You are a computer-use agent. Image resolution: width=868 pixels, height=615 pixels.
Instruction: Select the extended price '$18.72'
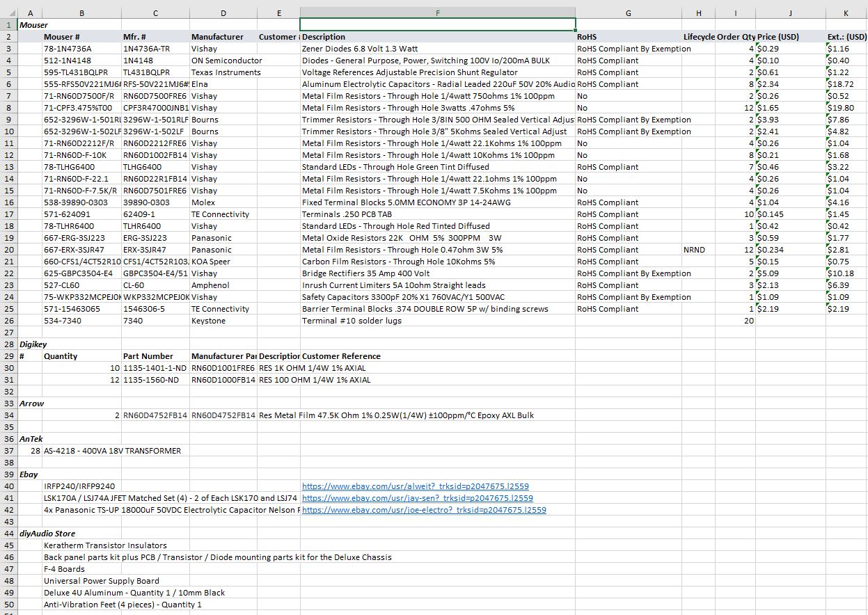point(846,84)
